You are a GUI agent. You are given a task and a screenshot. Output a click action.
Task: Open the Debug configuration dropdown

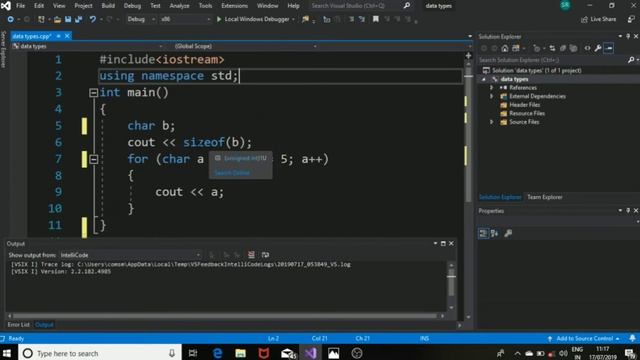point(141,19)
